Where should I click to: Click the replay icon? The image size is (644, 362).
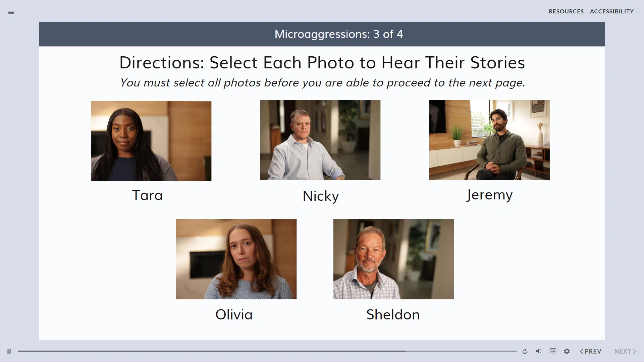click(525, 351)
